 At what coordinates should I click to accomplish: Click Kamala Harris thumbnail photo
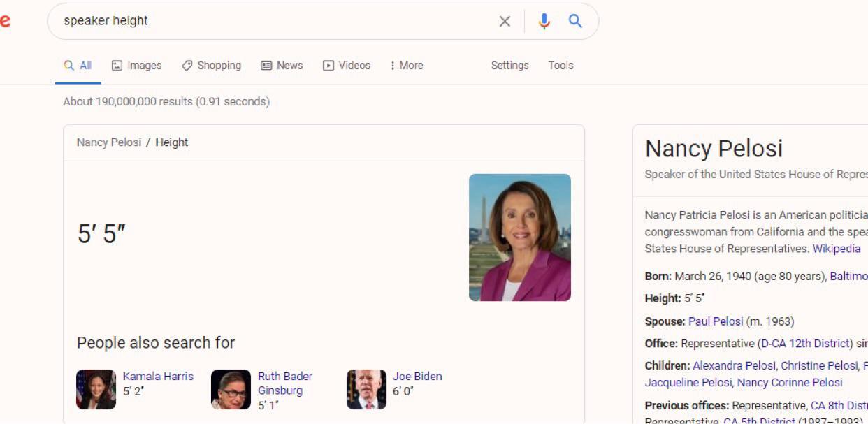tap(96, 389)
